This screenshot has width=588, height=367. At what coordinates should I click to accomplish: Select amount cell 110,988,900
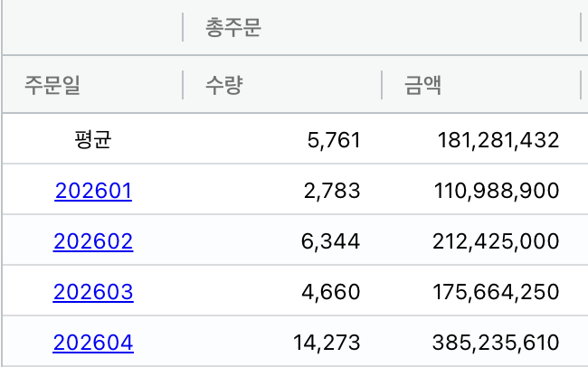click(x=497, y=191)
